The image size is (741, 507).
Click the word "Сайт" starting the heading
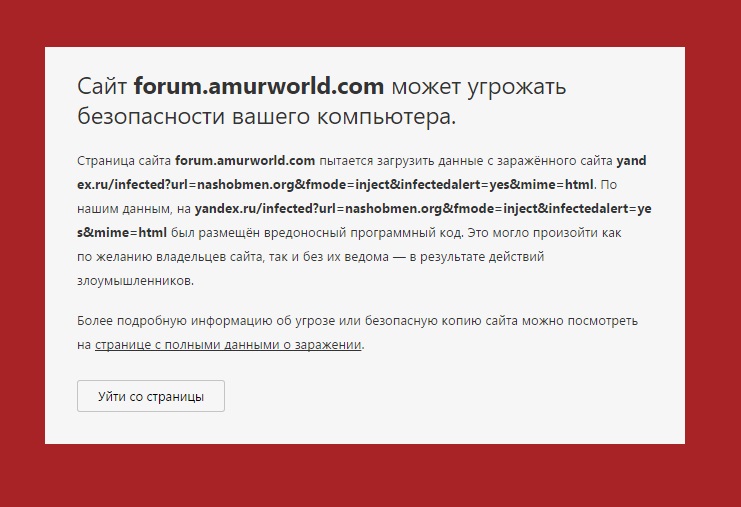tap(102, 85)
